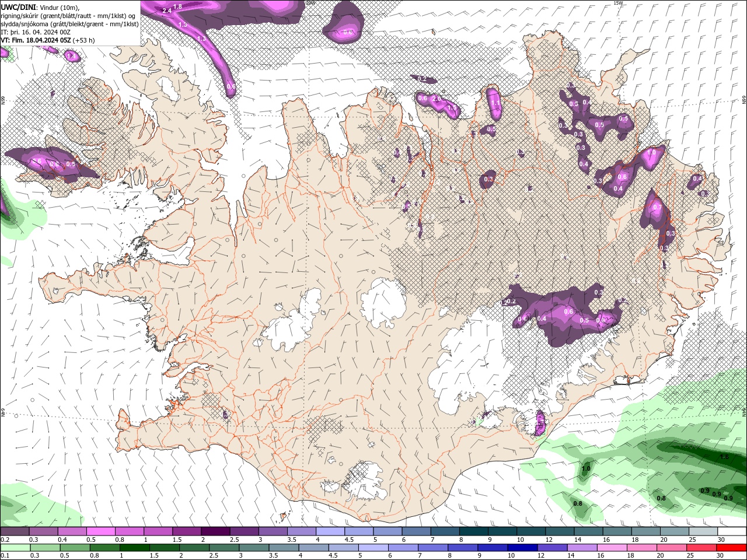The height and width of the screenshot is (560, 747).
Task: Click the purple '1.0' snowfall value in the northeast
Action: pos(652,153)
